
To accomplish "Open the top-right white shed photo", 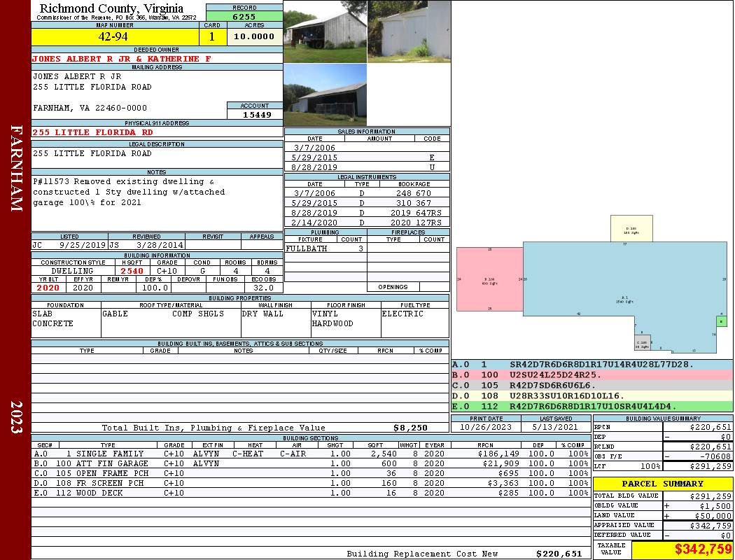I will (x=409, y=31).
